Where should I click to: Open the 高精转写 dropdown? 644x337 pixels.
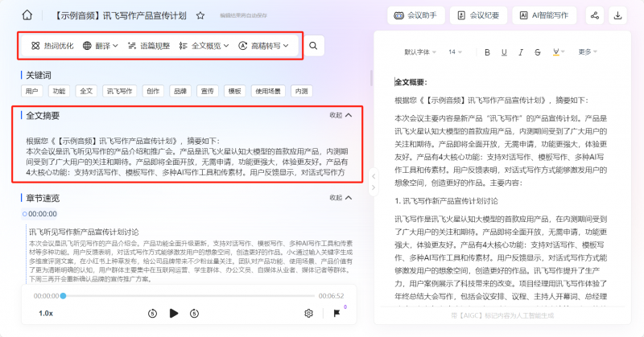click(x=263, y=46)
